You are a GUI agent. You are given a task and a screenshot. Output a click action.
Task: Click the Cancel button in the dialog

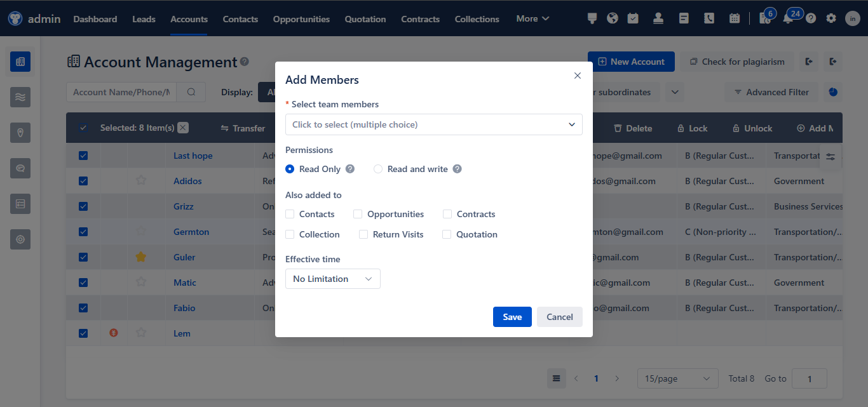click(559, 316)
